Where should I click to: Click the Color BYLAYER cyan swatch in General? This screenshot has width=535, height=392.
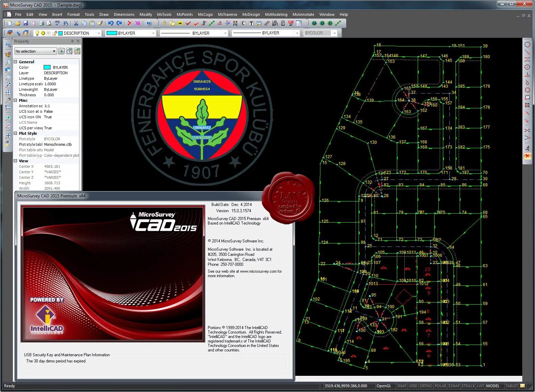coord(47,67)
